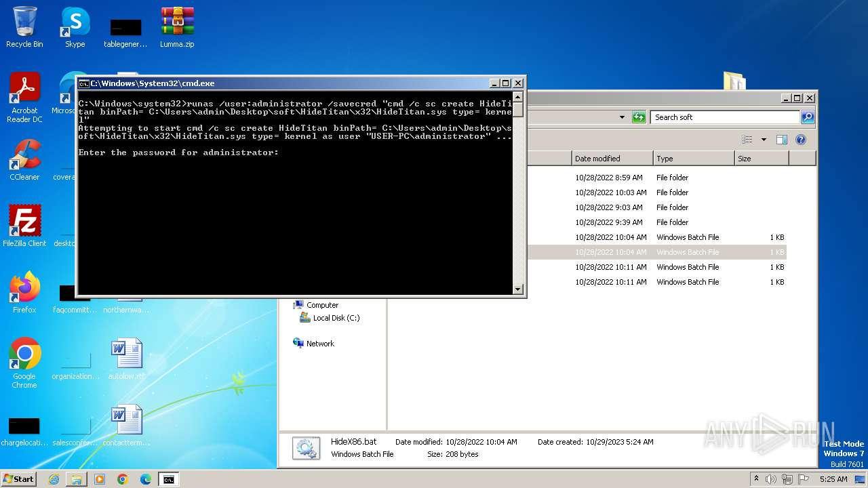Click the search magnifier icon in Explorer
Viewport: 868px width, 488px height.
coord(807,117)
